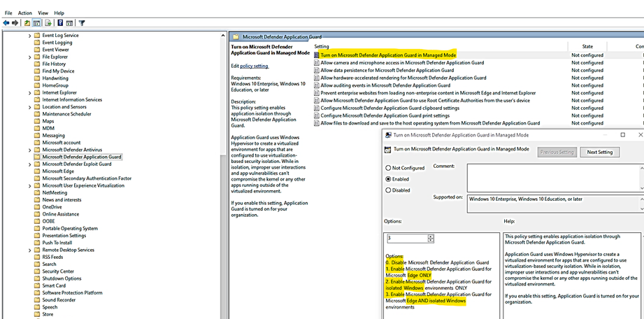Open the View menu
Viewport: 644px width, 319px height.
coord(43,13)
